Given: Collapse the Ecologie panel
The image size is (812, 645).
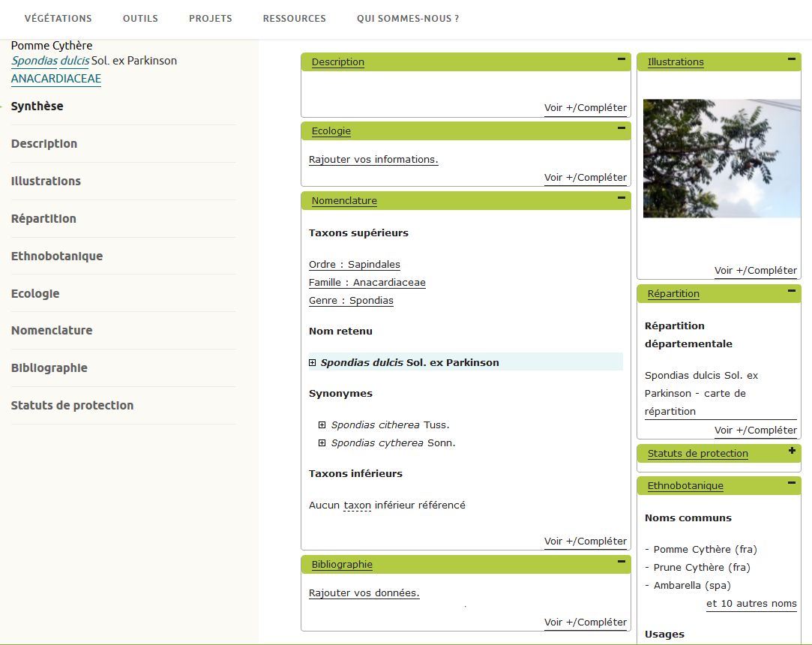Looking at the screenshot, I should pos(621,127).
